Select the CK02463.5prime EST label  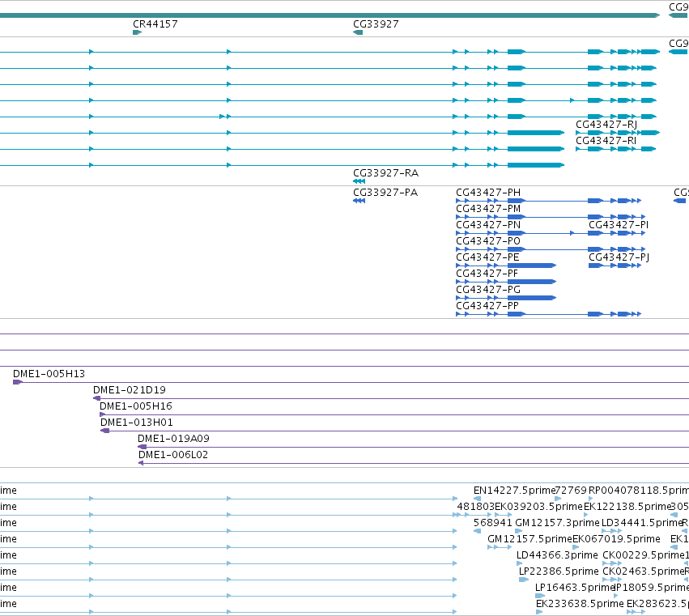[x=644, y=571]
